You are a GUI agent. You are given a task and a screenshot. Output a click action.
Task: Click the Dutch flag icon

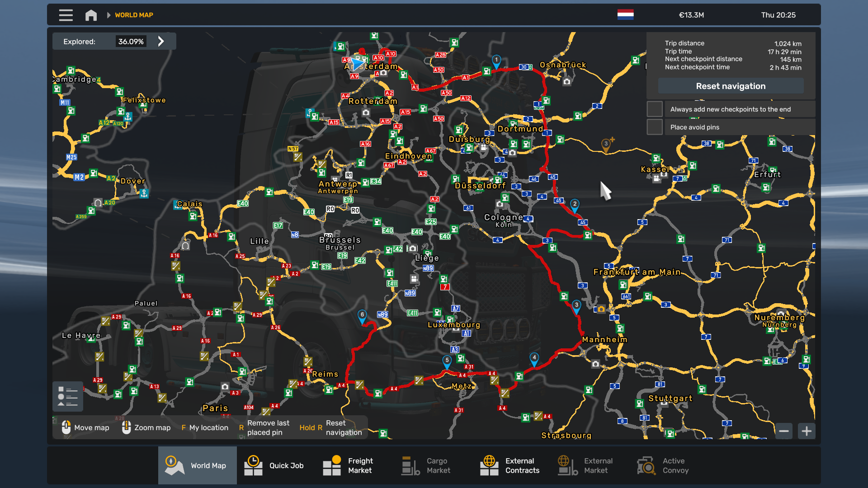tap(625, 14)
